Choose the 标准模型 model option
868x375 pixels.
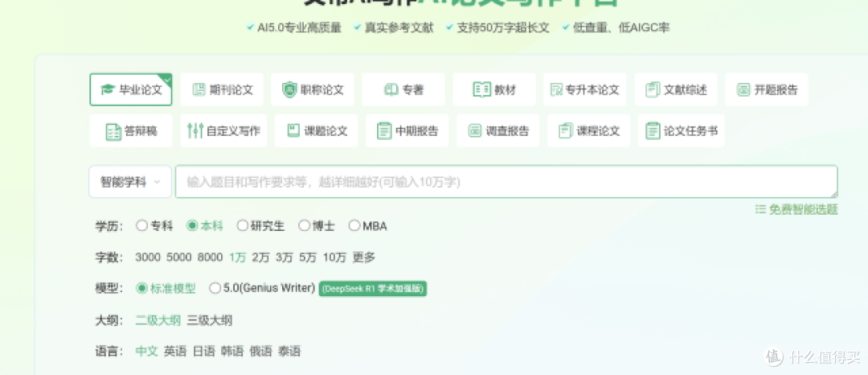[x=166, y=289]
